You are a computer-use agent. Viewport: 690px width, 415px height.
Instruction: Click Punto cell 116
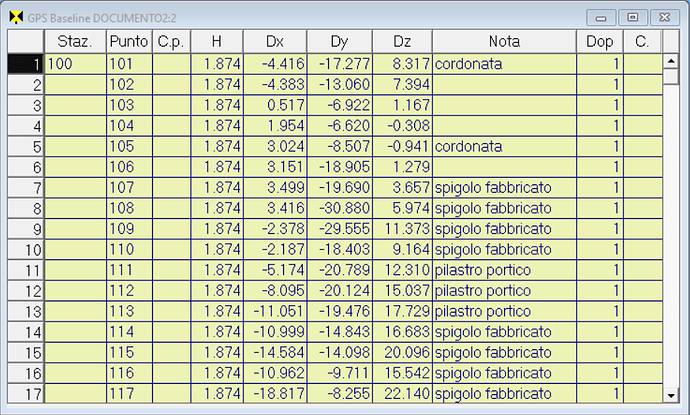pyautogui.click(x=129, y=373)
